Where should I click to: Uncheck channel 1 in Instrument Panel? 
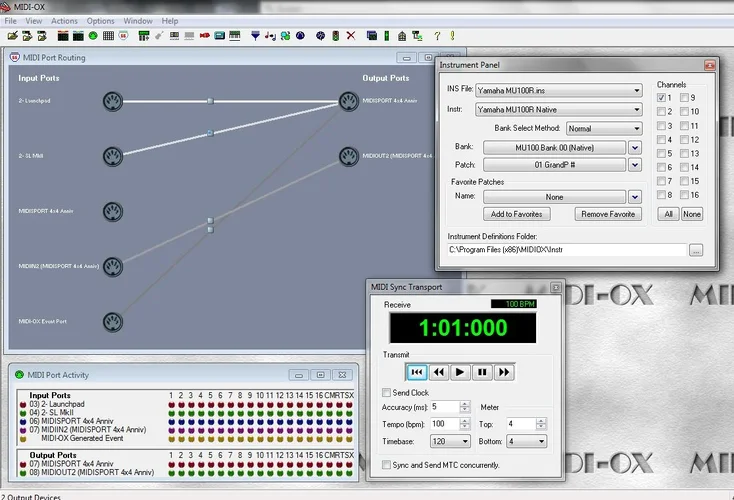(661, 97)
